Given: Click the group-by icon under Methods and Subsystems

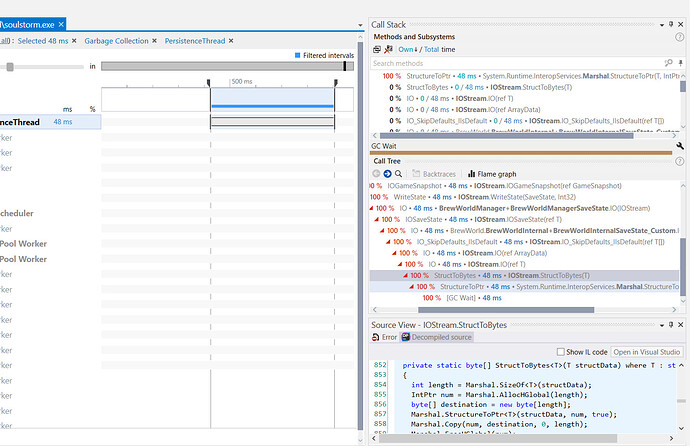Looking at the screenshot, I should point(377,49).
